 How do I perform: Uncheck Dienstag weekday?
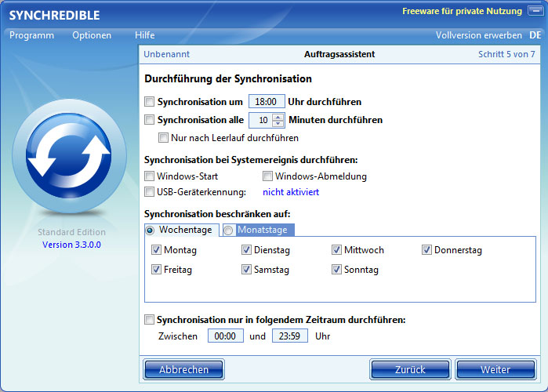click(x=246, y=250)
